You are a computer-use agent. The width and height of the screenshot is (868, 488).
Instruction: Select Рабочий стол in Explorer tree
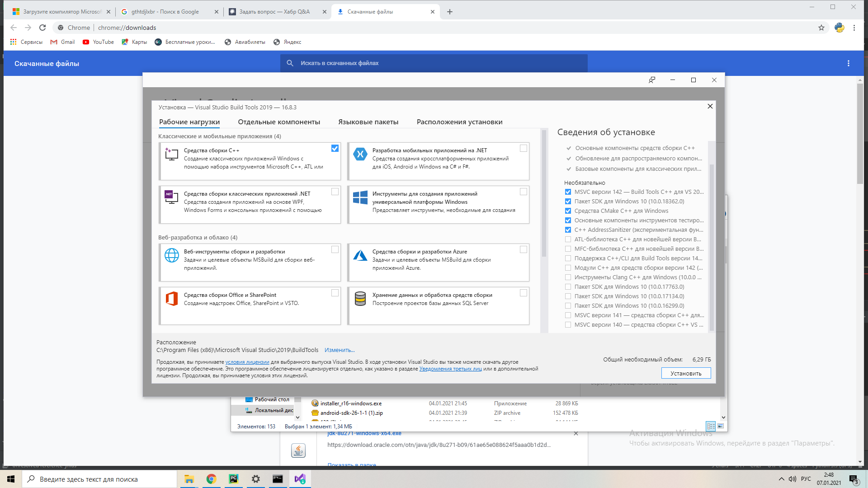pos(267,399)
